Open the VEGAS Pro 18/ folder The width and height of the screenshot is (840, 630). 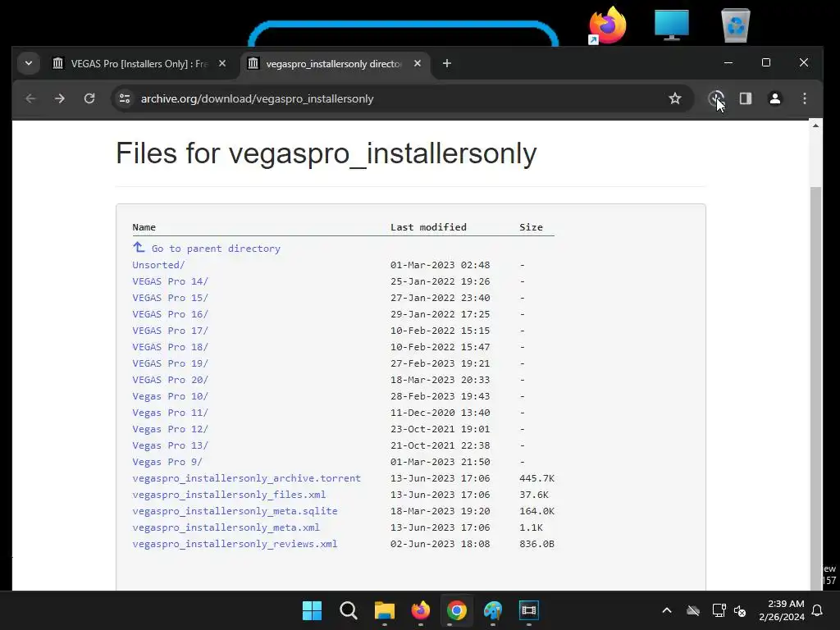[171, 347]
